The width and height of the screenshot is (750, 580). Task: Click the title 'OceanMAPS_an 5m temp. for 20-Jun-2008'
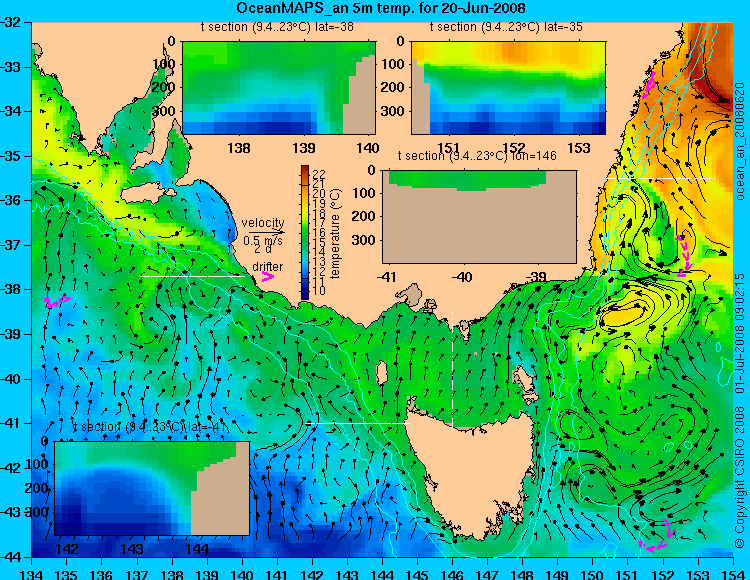(x=381, y=8)
